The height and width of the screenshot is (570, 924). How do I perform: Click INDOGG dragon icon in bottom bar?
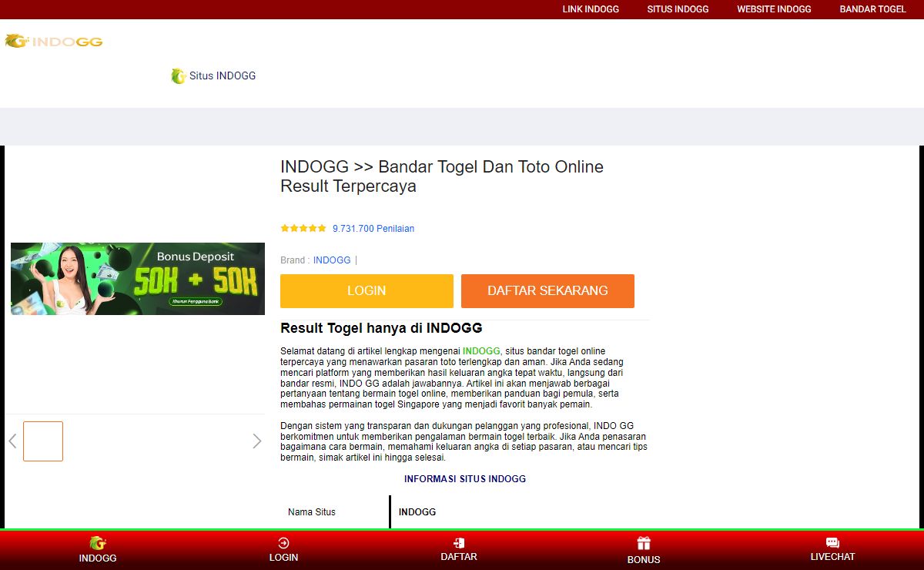click(98, 543)
